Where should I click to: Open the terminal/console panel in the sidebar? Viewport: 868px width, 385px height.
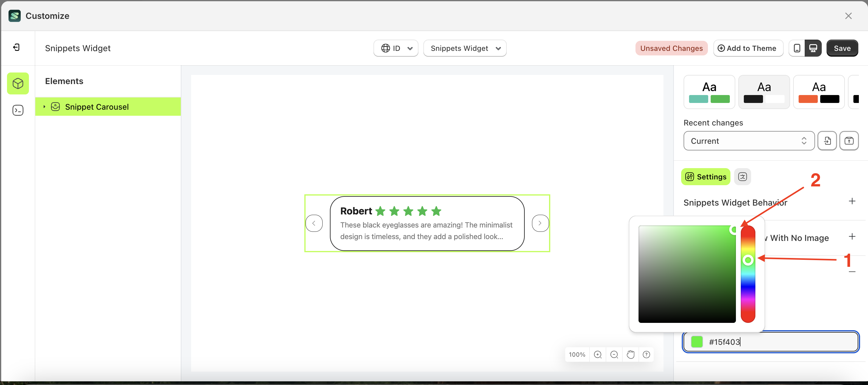click(x=18, y=110)
